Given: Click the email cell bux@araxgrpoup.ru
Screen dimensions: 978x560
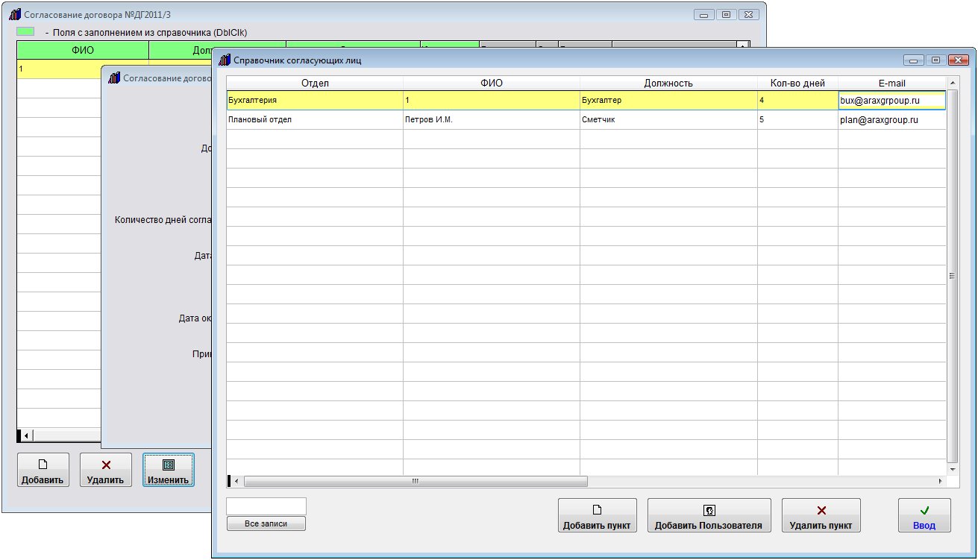Looking at the screenshot, I should point(891,101).
